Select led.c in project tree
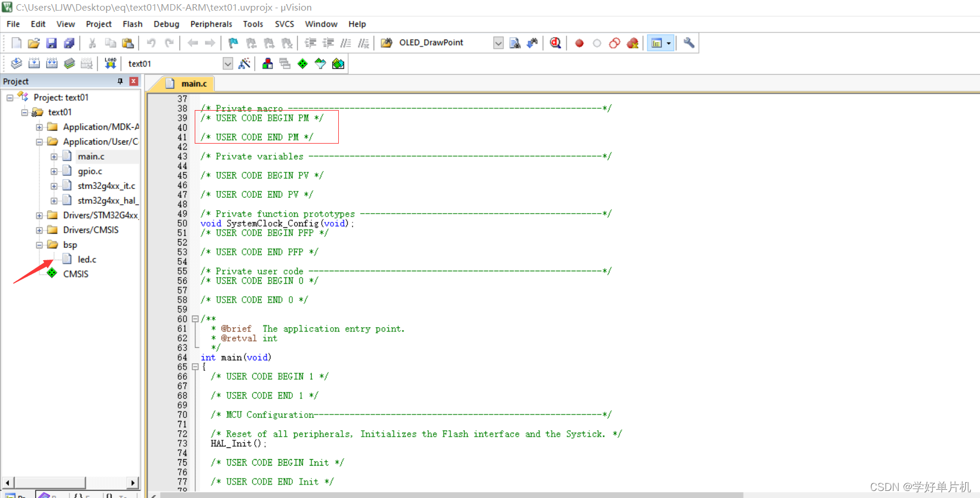Viewport: 980px width, 498px height. click(x=86, y=260)
